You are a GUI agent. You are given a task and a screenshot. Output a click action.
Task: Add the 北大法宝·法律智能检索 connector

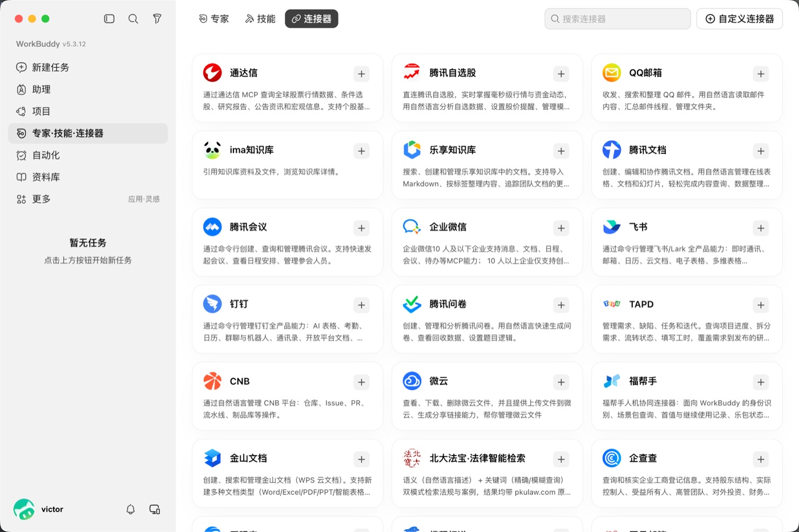[561, 459]
